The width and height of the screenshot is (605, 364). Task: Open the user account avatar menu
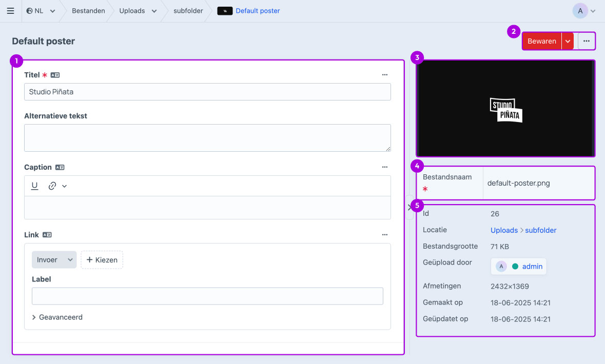584,11
